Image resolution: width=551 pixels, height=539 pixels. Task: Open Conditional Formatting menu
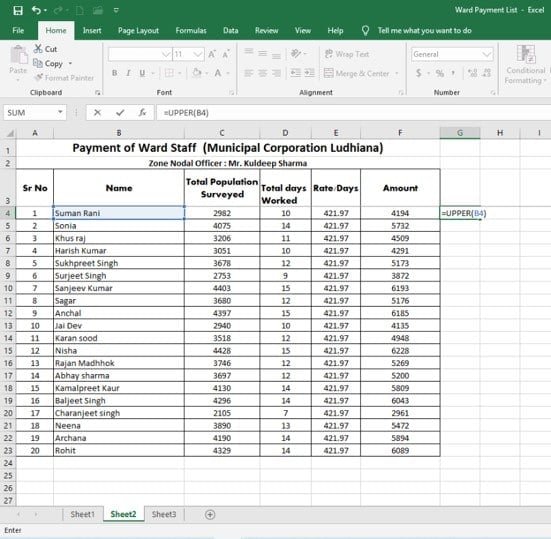[526, 65]
